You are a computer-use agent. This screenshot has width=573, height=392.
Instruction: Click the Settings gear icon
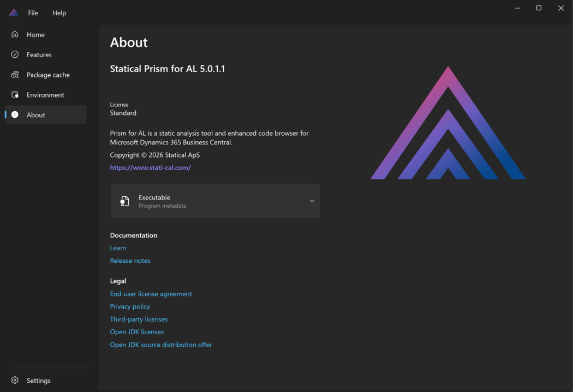point(15,381)
